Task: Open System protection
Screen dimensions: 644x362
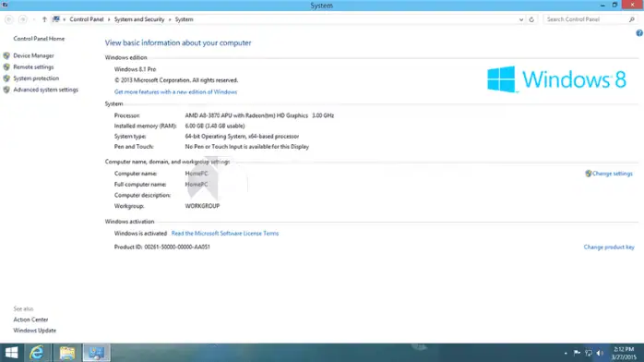Action: 36,78
